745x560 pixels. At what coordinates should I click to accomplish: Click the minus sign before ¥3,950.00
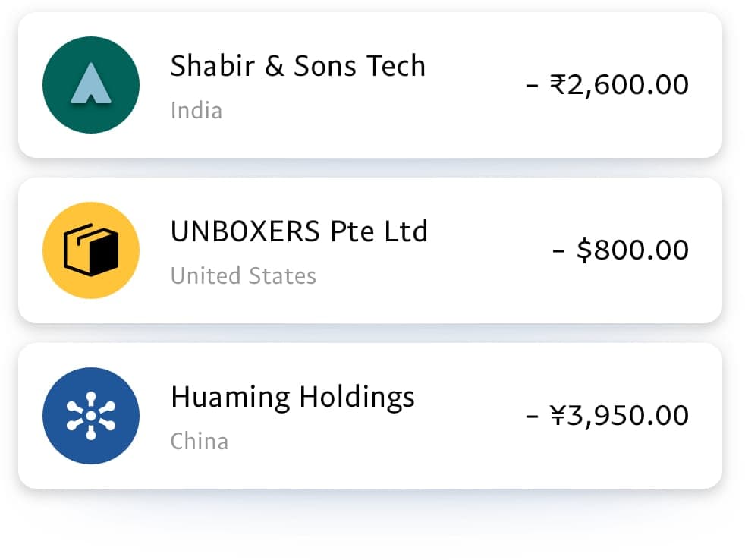532,417
